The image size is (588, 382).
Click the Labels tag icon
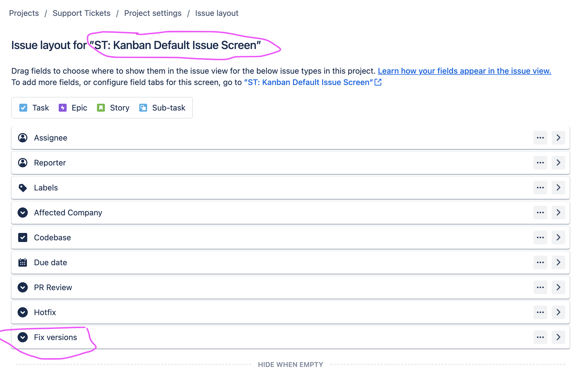point(23,188)
